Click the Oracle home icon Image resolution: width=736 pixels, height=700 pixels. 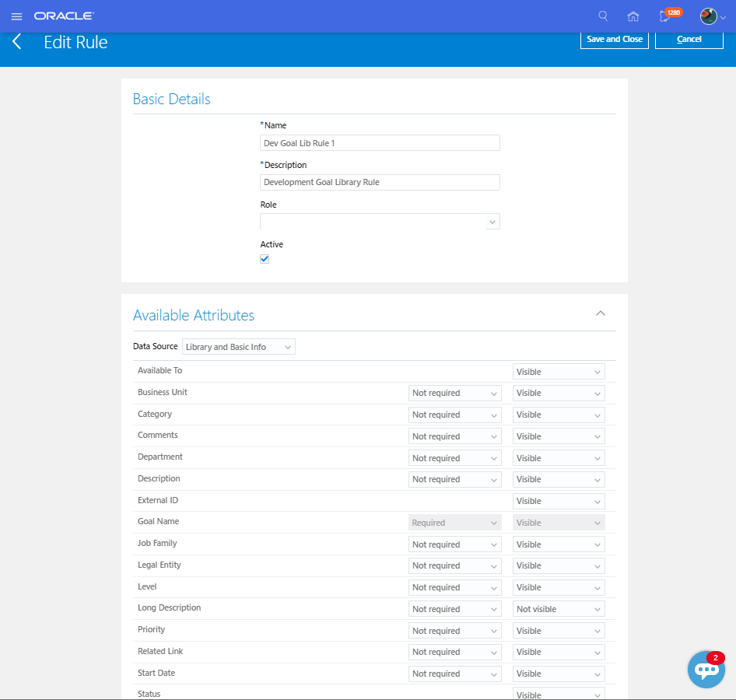(x=633, y=16)
